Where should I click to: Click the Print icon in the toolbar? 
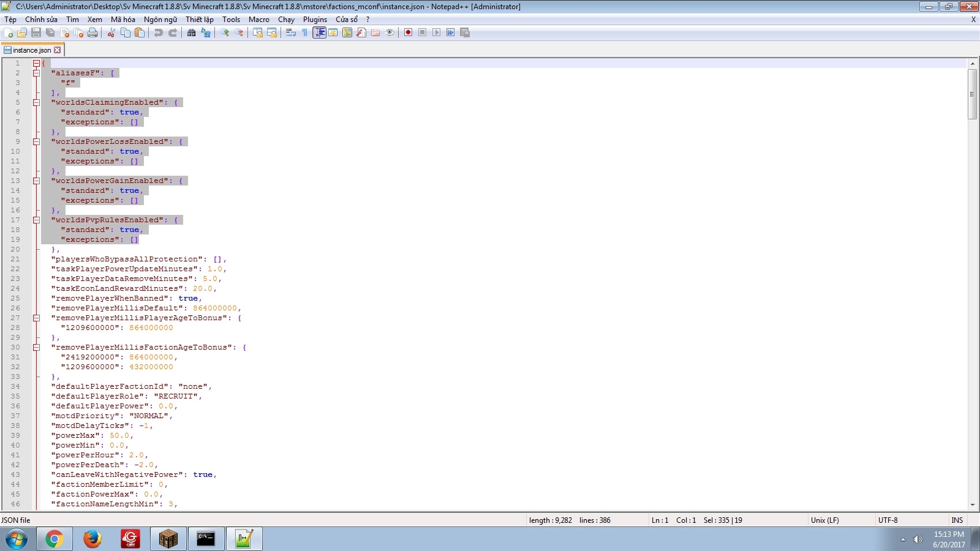[92, 32]
